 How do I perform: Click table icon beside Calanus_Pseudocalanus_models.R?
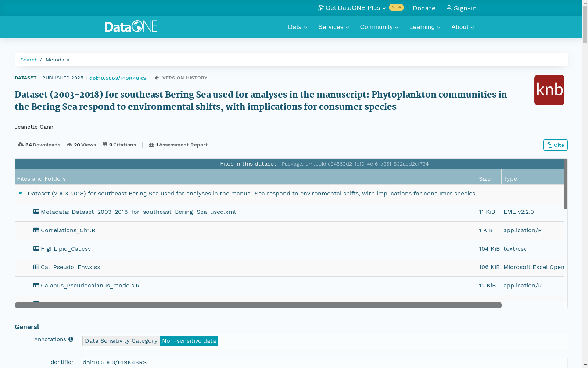tap(36, 285)
